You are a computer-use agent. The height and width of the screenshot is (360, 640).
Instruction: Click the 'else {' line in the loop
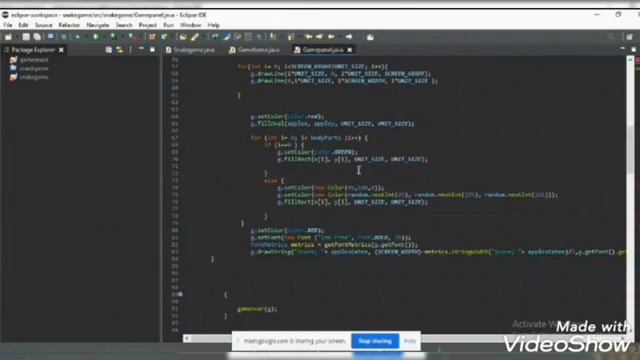pos(274,180)
